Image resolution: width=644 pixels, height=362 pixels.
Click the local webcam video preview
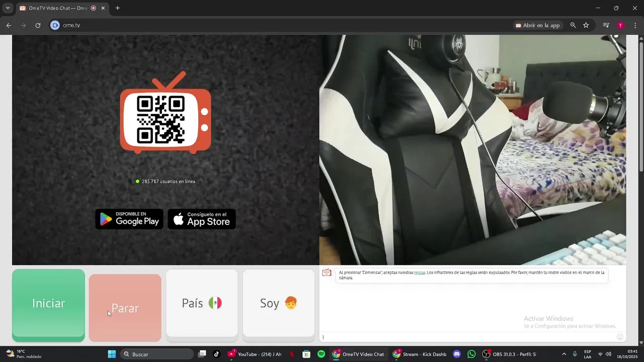point(473,150)
